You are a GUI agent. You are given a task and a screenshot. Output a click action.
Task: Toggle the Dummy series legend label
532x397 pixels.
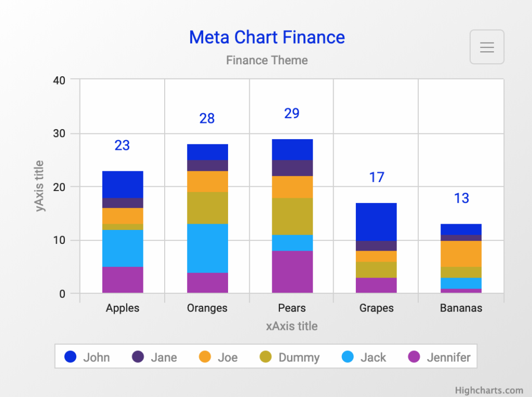click(299, 358)
